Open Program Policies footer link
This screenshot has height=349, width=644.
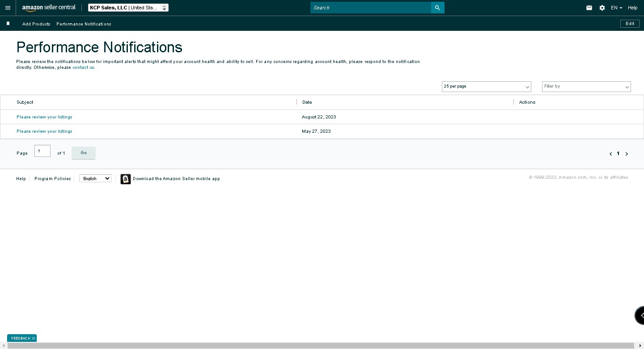click(53, 179)
